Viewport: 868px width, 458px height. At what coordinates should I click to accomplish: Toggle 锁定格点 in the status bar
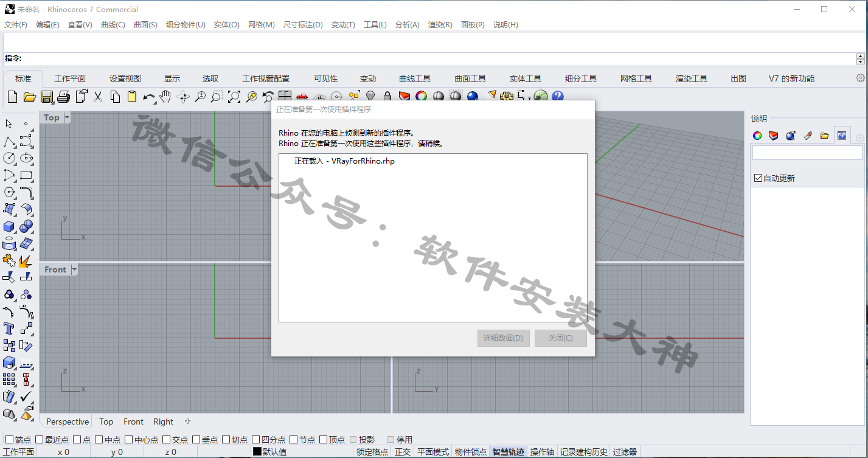coord(372,452)
